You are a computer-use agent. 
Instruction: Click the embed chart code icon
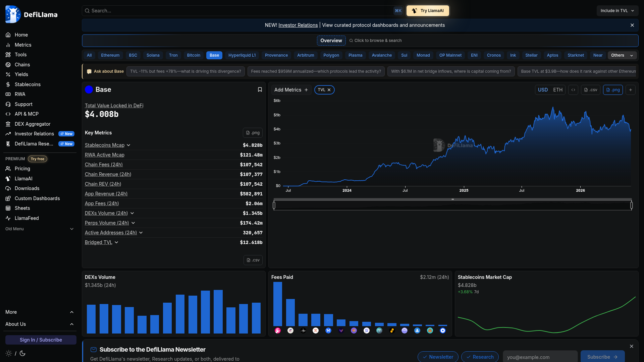(573, 90)
